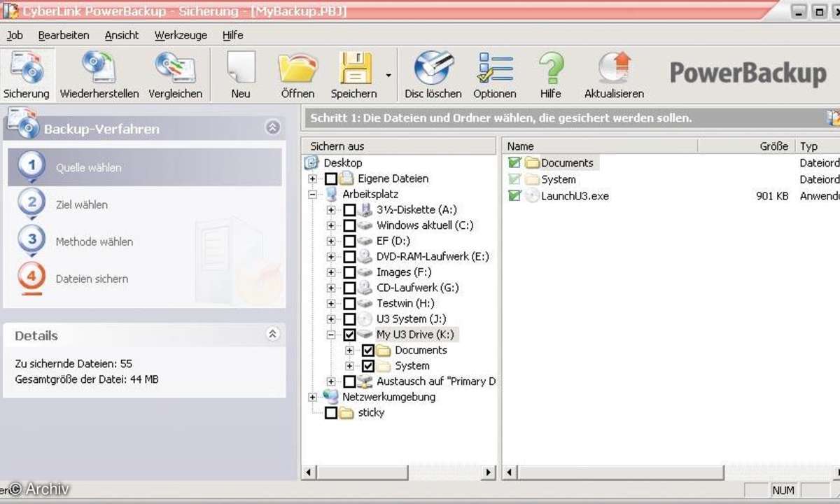Screen dimensions: 840x504
Task: Check the DVD-RAM-Laufwerk (E:) checkbox
Action: (349, 257)
